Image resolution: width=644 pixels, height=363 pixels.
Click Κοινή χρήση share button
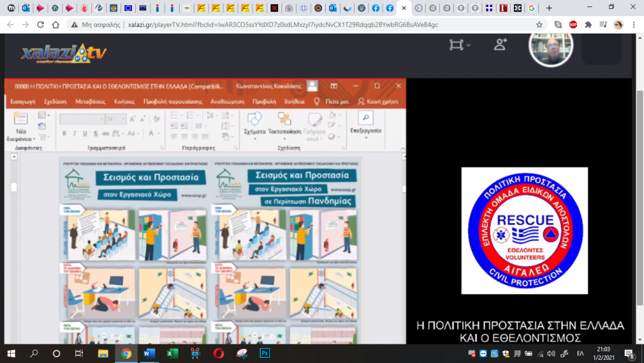(x=378, y=101)
